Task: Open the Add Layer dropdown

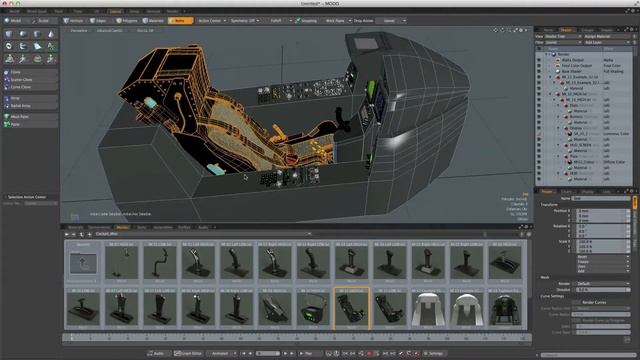Action: [x=607, y=42]
